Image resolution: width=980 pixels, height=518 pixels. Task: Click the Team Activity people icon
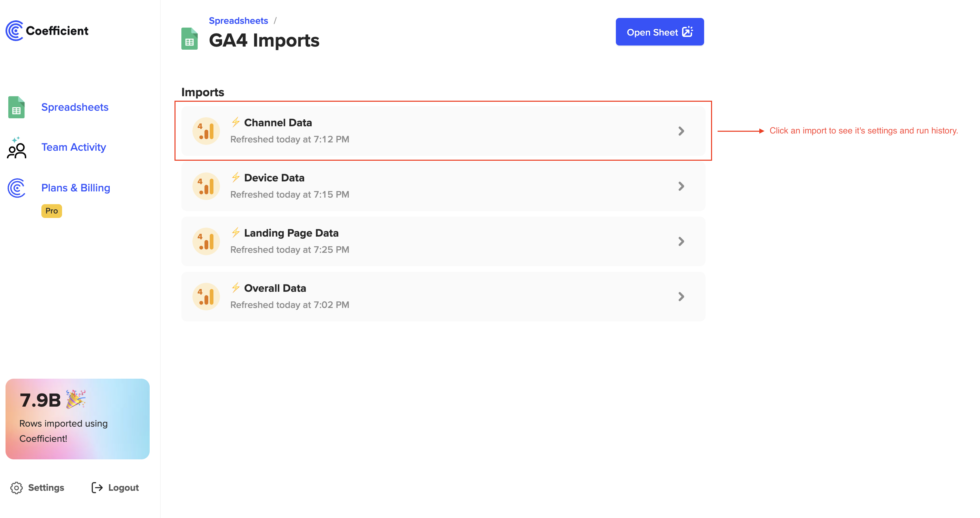click(x=16, y=148)
